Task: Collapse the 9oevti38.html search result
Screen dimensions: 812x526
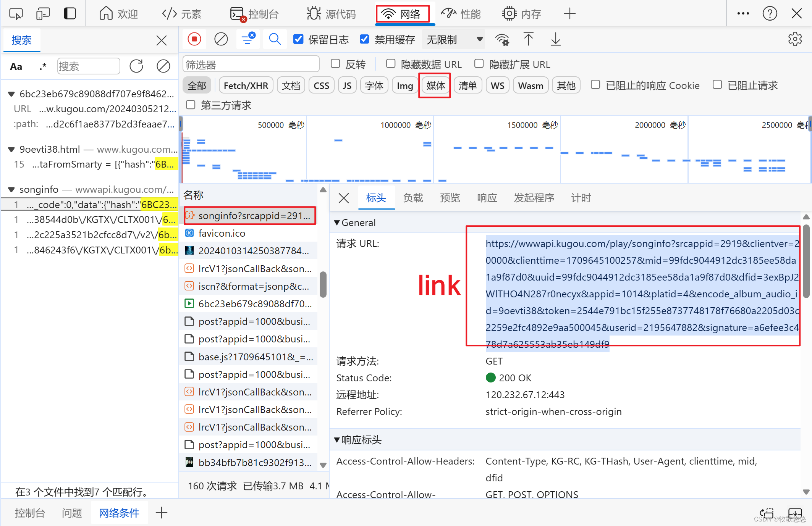Action: (x=11, y=149)
